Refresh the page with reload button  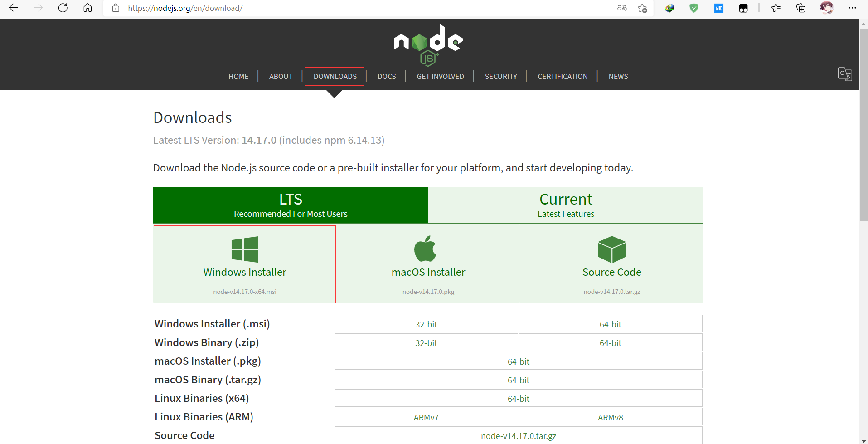pos(63,8)
